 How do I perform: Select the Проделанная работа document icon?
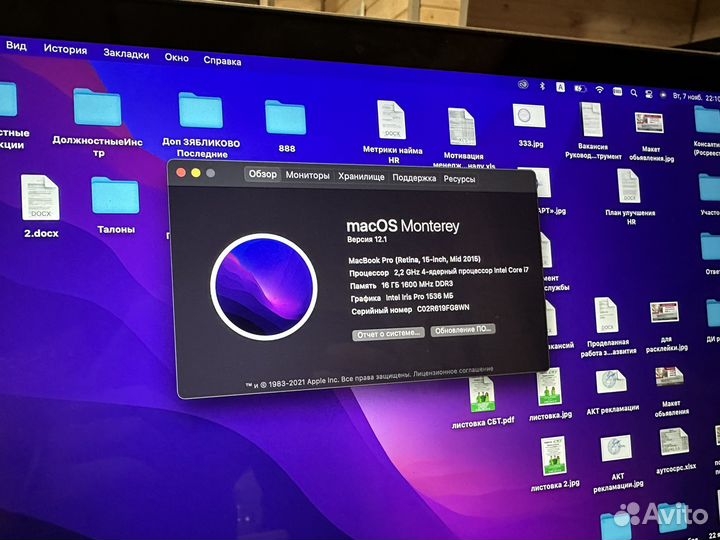point(606,315)
